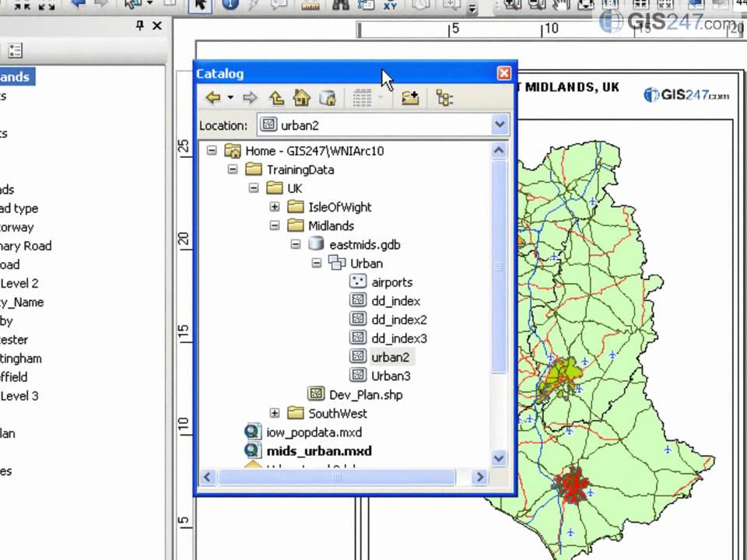The height and width of the screenshot is (560, 747).
Task: Collapse the eastmids.gdb geodatabase
Action: click(296, 244)
